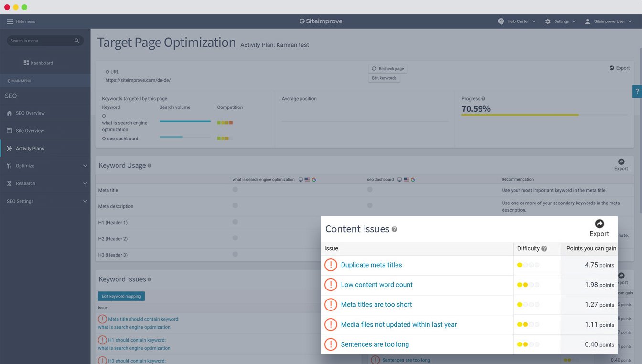Click the Progress help icon
642x364 pixels.
483,99
